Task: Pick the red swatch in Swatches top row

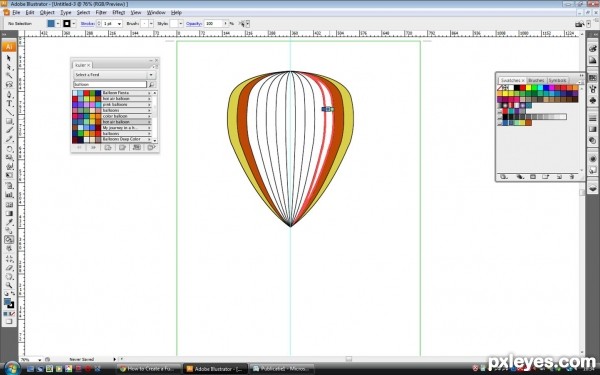Action: point(522,88)
